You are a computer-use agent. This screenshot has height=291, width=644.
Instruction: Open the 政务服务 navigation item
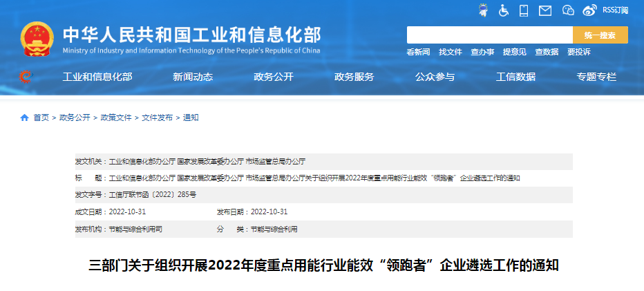[x=354, y=77]
